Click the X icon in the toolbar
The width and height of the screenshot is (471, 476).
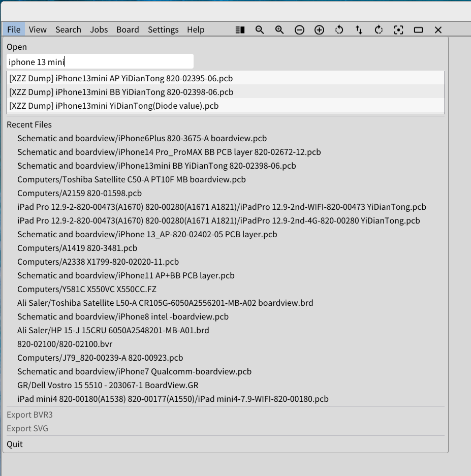(x=438, y=30)
